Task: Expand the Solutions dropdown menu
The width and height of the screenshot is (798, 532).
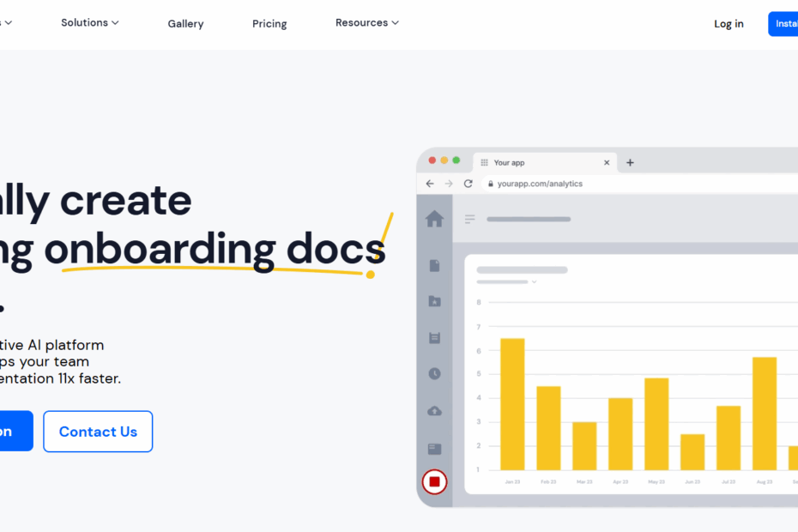Action: (x=89, y=23)
